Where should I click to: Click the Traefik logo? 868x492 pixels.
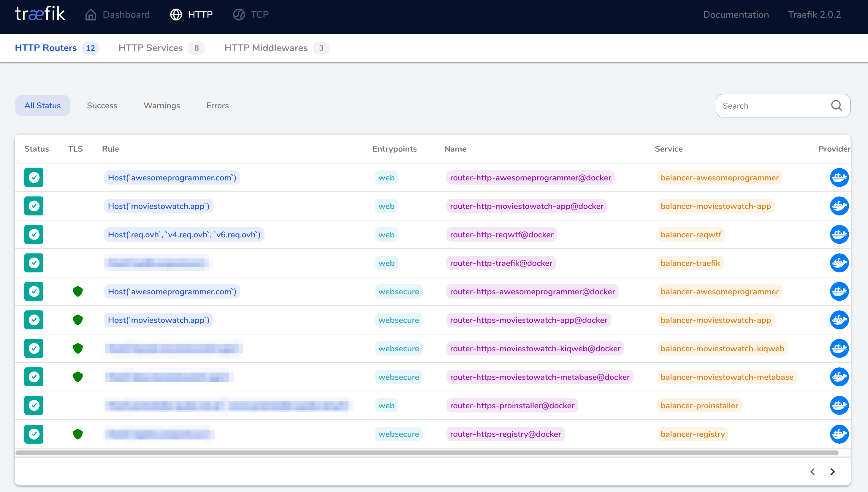pos(40,14)
